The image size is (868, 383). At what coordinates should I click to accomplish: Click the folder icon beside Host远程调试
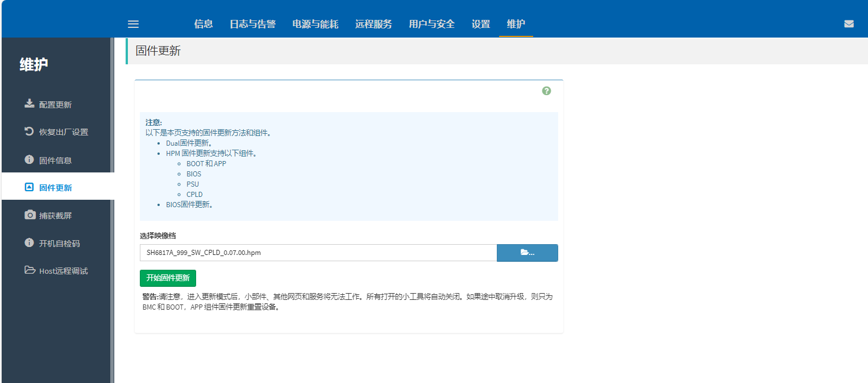click(x=30, y=270)
